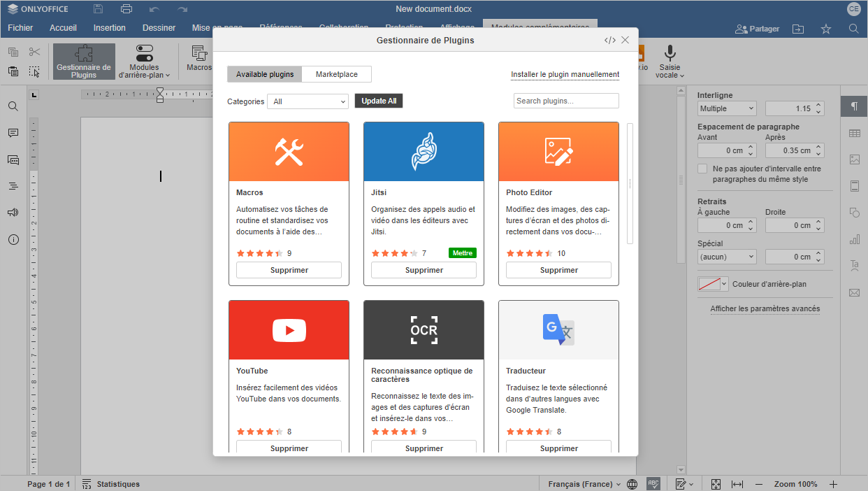The image size is (868, 491).
Task: Open the About info icon
Action: [13, 239]
